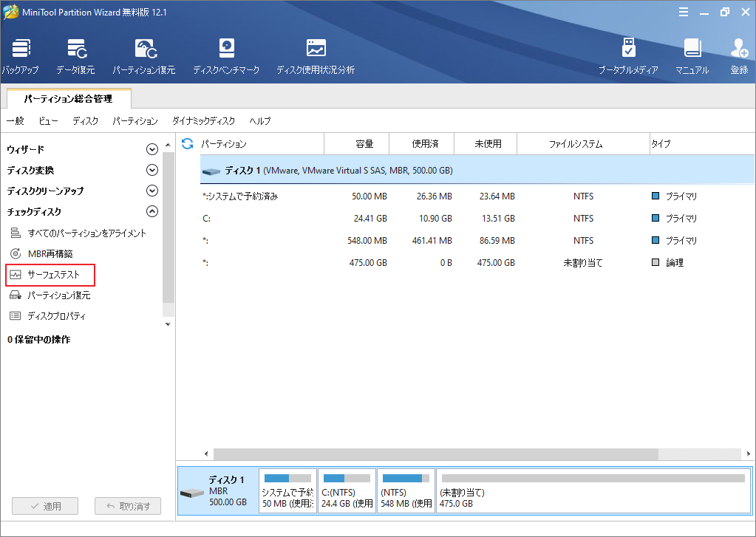The width and height of the screenshot is (756, 537).
Task: Sort by 未使用 column header
Action: (x=486, y=143)
